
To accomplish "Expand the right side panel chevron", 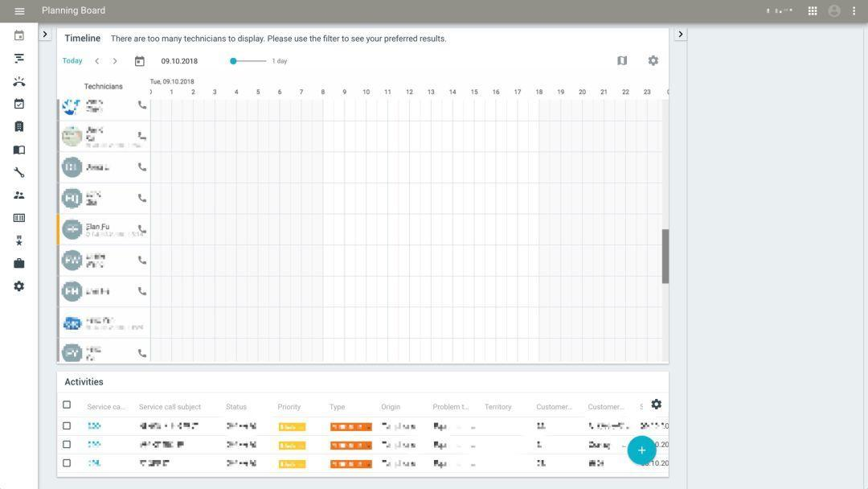I will pyautogui.click(x=681, y=35).
